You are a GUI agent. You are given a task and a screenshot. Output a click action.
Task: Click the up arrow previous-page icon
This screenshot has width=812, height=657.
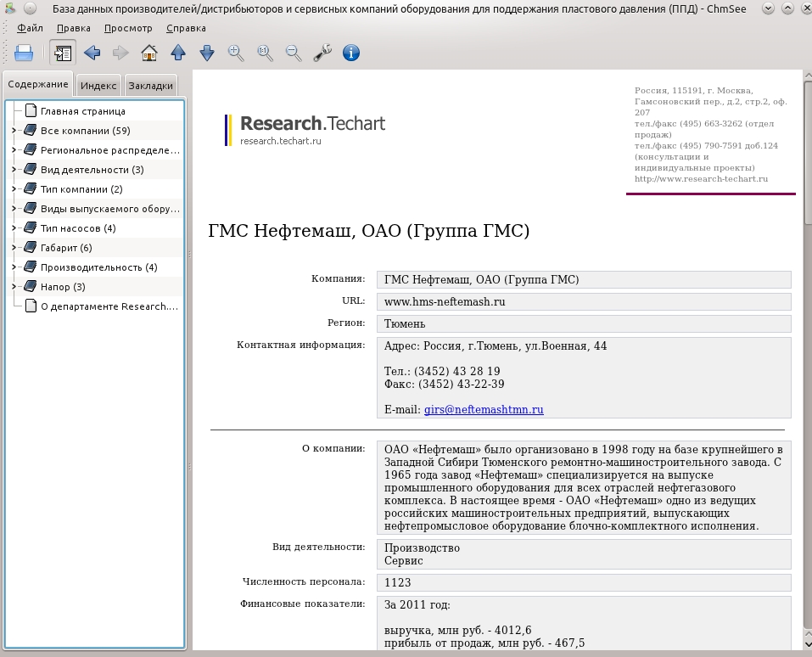178,53
